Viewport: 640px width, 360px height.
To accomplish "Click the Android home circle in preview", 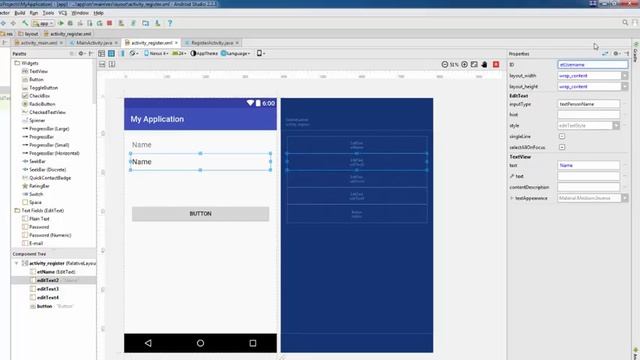I will click(x=200, y=343).
